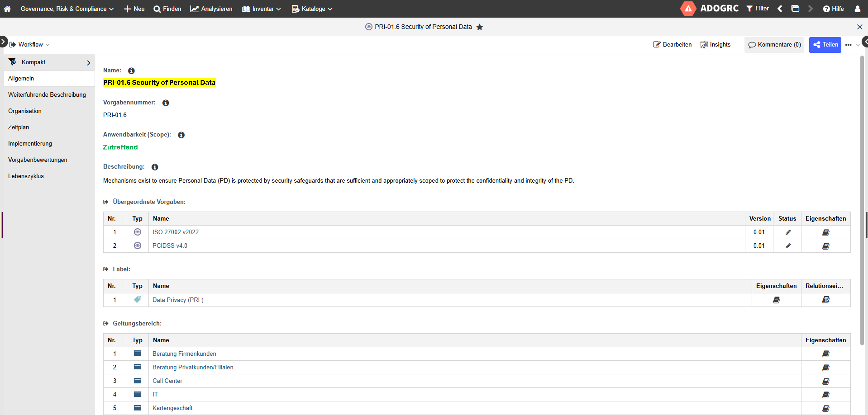Open Beratung Firmenkunden link
Viewport: 868px width, 415px height.
point(184,354)
